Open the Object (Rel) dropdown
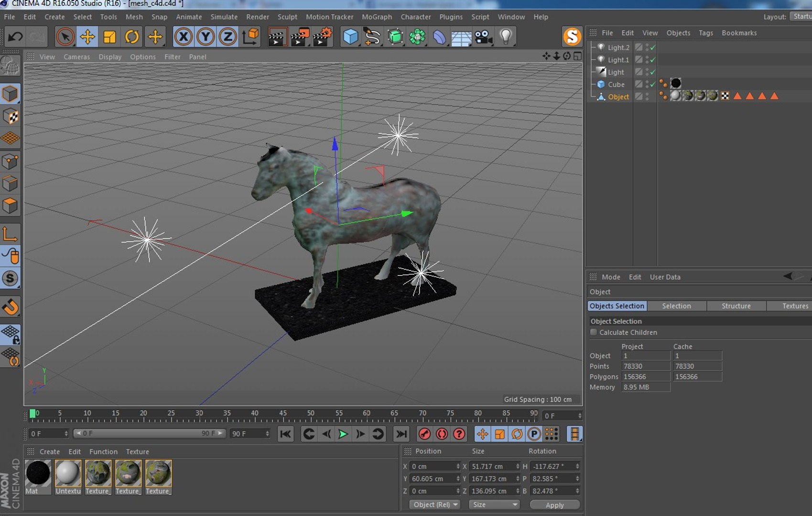 pyautogui.click(x=434, y=505)
